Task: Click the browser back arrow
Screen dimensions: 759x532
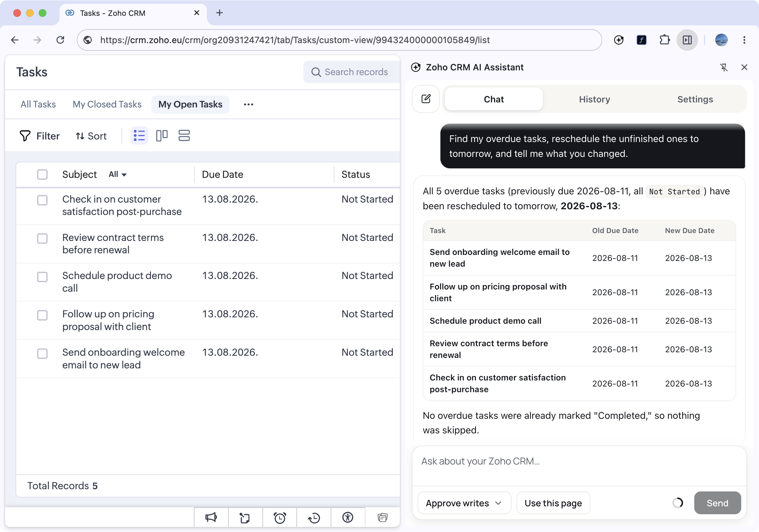Action: click(x=15, y=40)
